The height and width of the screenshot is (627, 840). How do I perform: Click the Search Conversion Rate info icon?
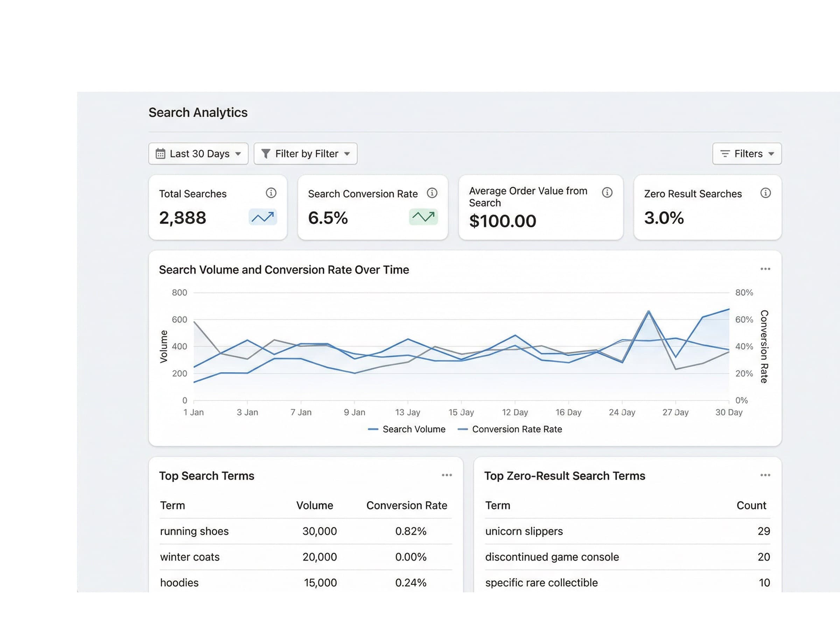pyautogui.click(x=432, y=193)
